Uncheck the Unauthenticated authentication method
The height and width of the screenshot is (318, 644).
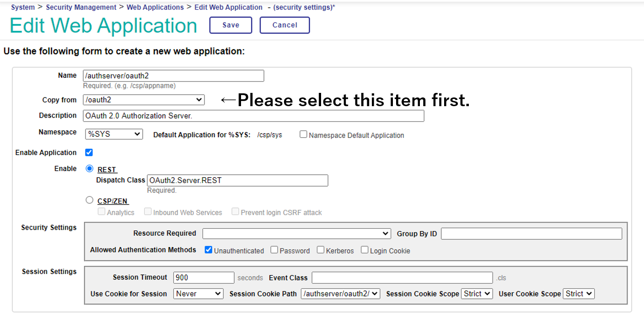209,250
